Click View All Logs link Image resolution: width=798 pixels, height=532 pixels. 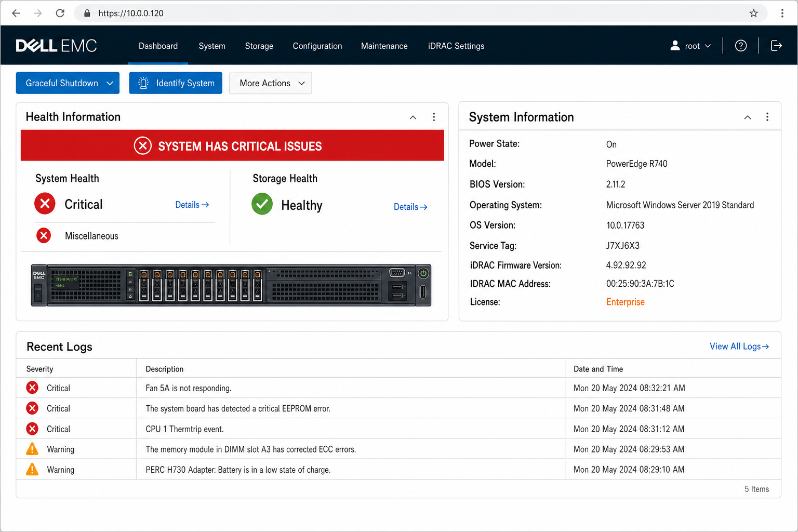pyautogui.click(x=739, y=347)
